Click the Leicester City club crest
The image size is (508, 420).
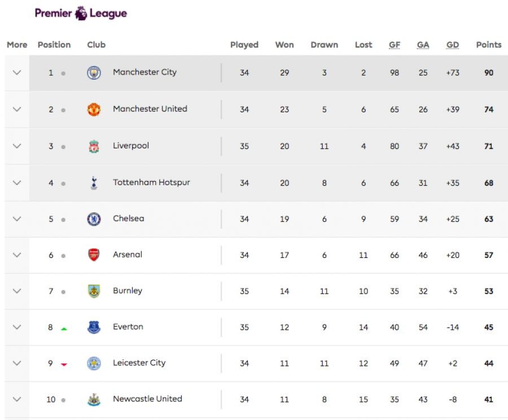(94, 363)
